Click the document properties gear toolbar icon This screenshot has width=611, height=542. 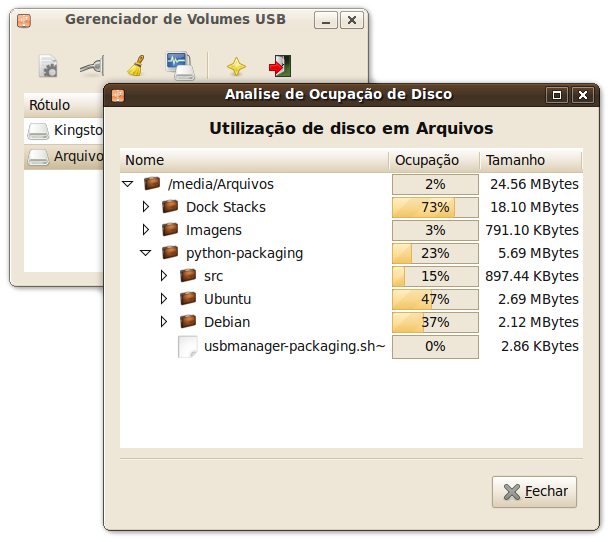[x=48, y=66]
